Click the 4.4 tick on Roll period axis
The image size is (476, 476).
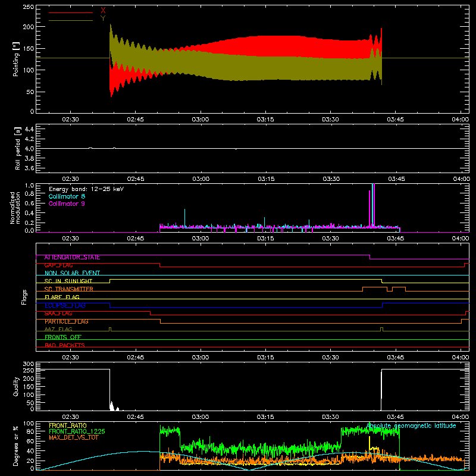point(29,129)
